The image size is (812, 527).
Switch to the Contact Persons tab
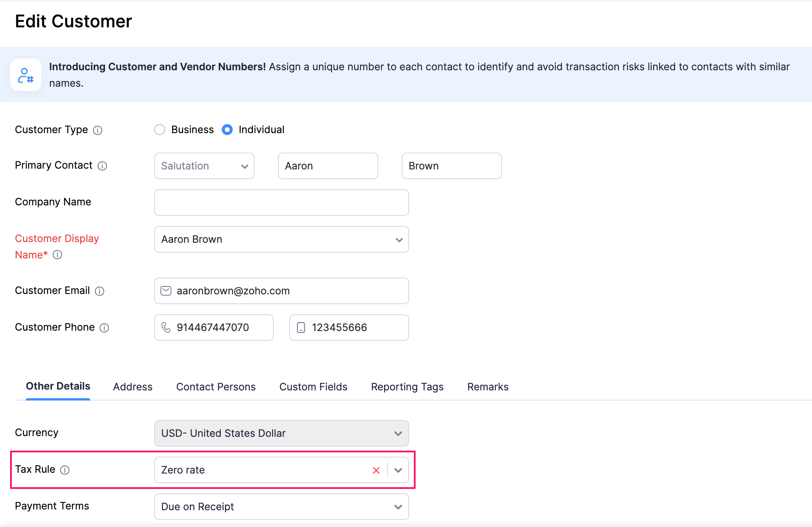tap(215, 387)
